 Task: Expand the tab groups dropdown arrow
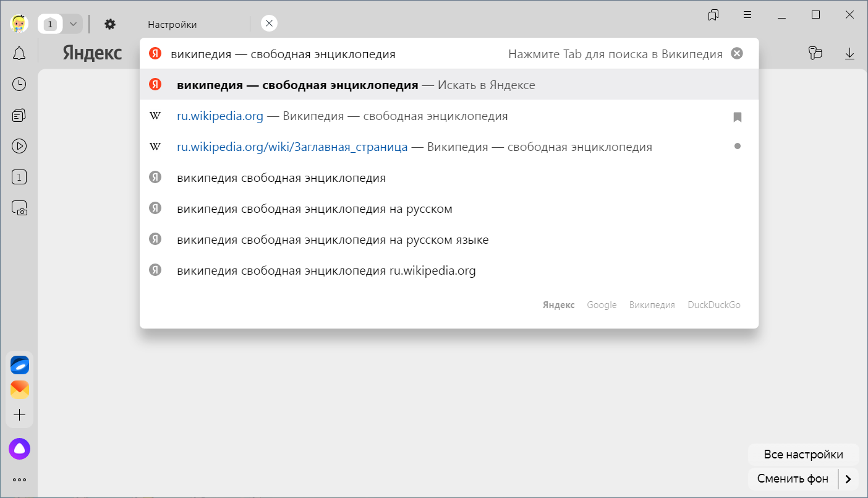(73, 24)
